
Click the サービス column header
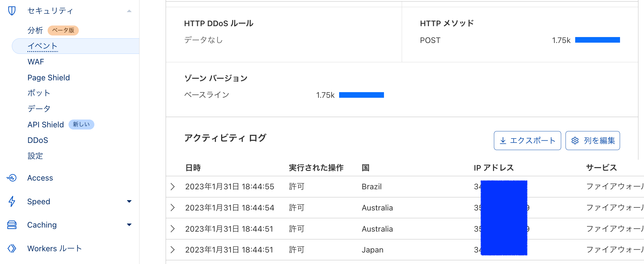[x=601, y=168]
